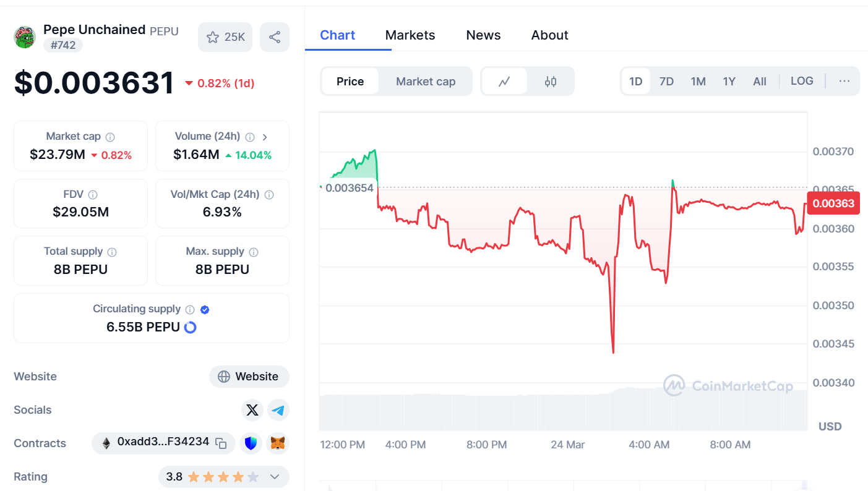This screenshot has height=491, width=868.
Task: Switch chart to Market cap view
Action: 426,81
